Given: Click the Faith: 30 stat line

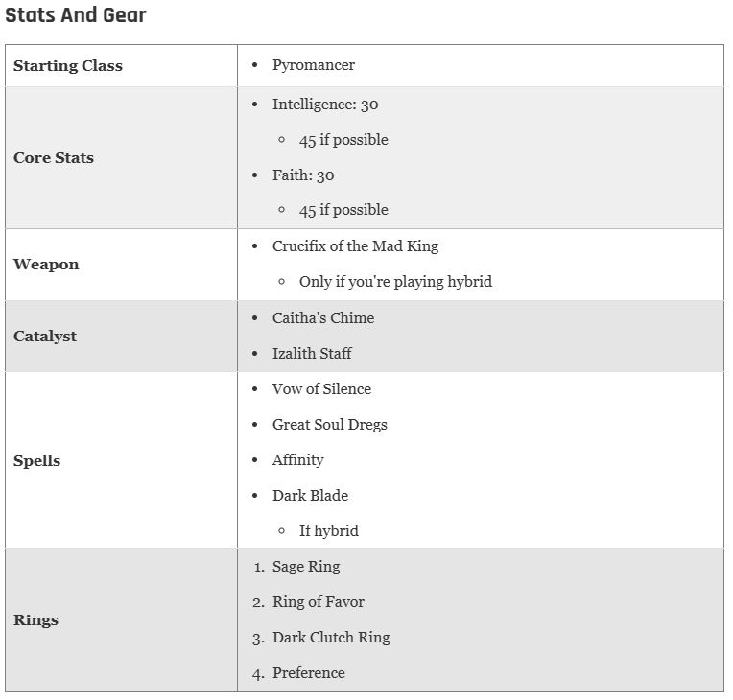Looking at the screenshot, I should (x=303, y=175).
